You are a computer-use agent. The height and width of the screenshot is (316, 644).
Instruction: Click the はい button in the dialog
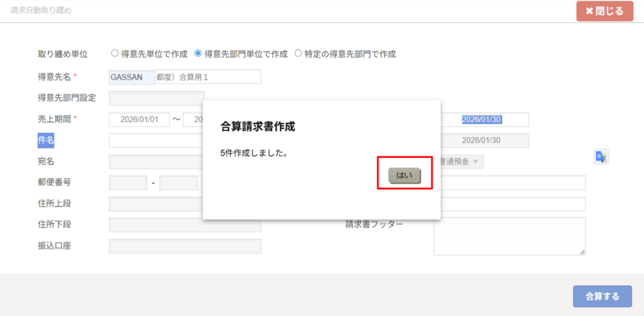pos(404,176)
